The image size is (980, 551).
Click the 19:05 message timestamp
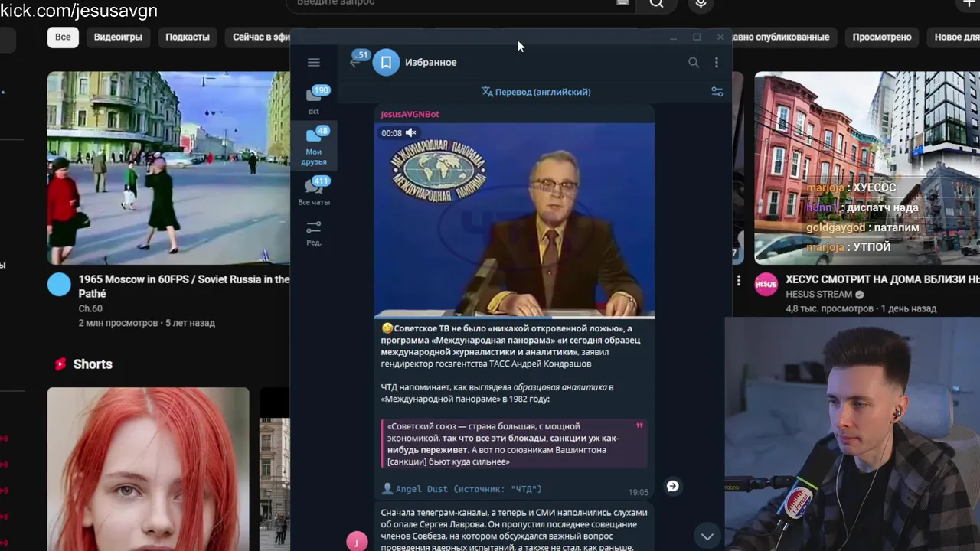point(638,492)
